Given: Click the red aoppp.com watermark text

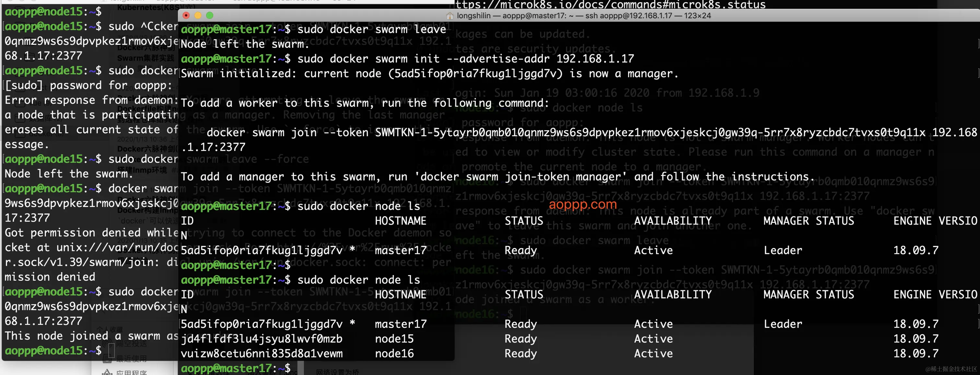Looking at the screenshot, I should [582, 204].
